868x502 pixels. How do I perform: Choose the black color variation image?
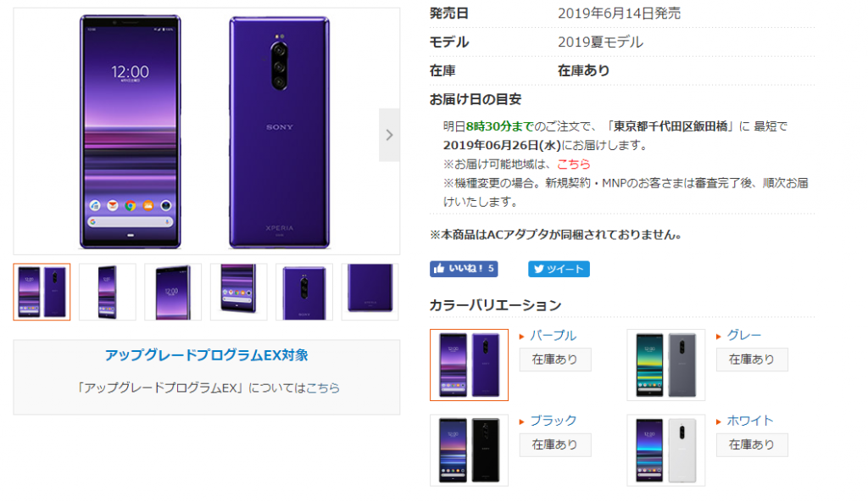coord(469,450)
